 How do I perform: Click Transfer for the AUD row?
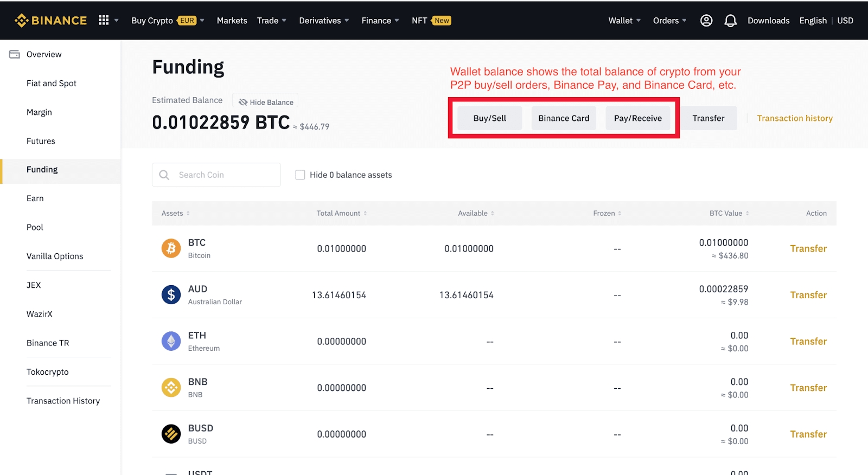808,295
